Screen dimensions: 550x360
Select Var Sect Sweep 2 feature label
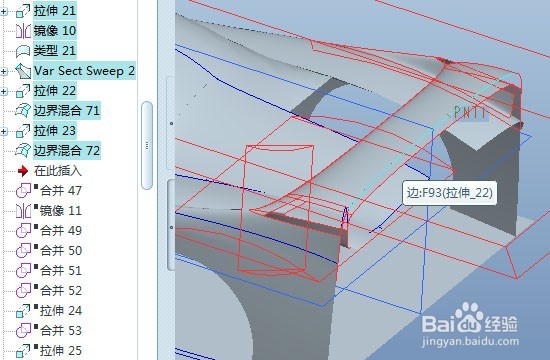pos(84,71)
